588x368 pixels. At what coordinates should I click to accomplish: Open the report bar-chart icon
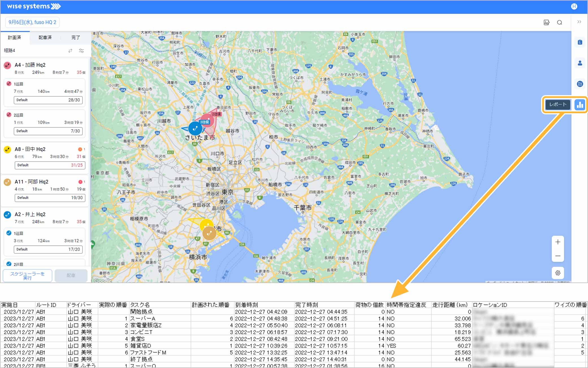tap(580, 105)
